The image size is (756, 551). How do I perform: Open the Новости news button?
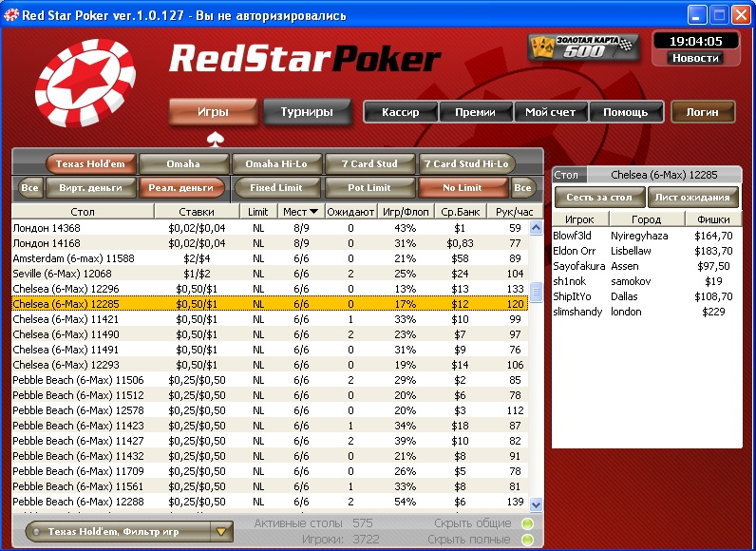(695, 58)
